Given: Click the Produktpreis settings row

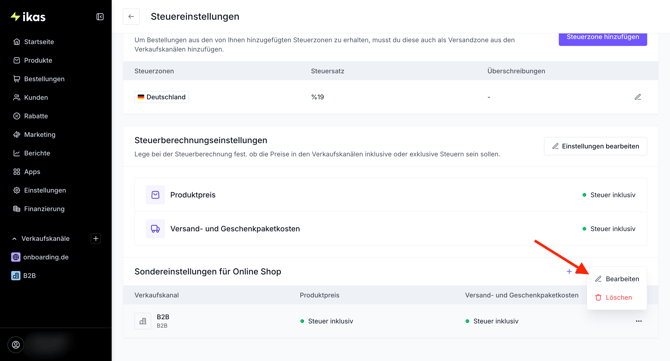Looking at the screenshot, I should [391, 195].
